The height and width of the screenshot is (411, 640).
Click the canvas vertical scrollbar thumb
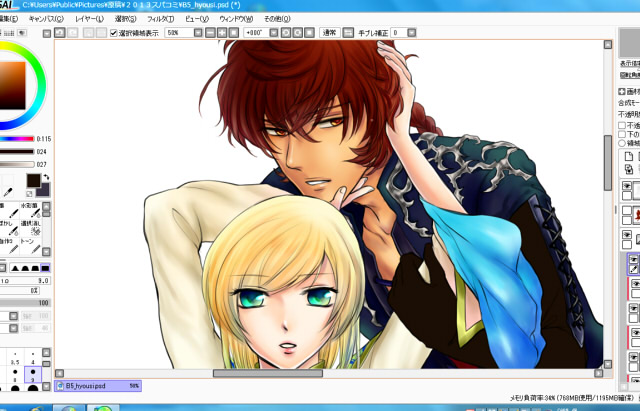608,163
